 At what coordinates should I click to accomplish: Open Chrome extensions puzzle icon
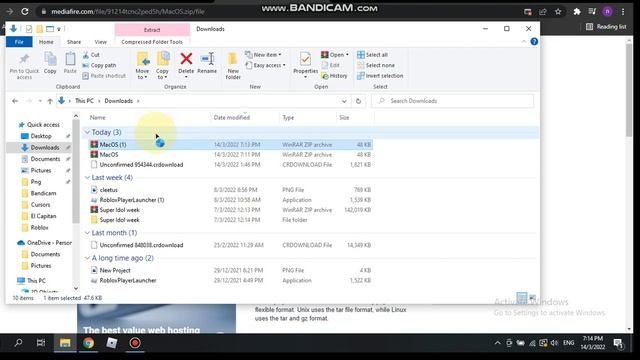[x=577, y=12]
